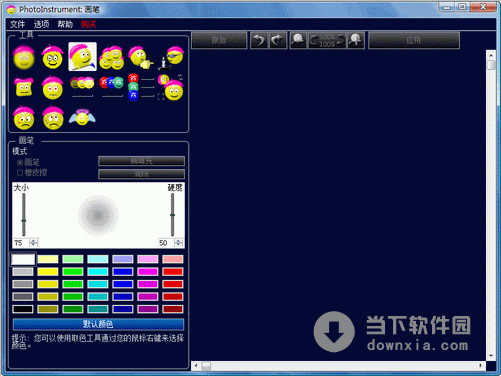Image resolution: width=501 pixels, height=376 pixels.
Task: Select the fading smileys slider tool
Action: (82, 87)
